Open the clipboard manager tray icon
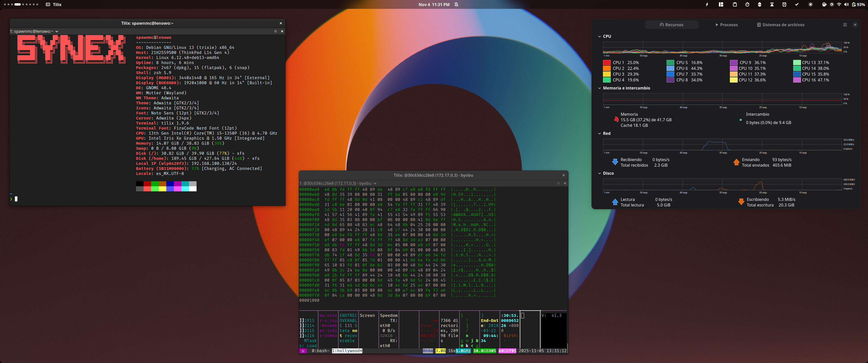 pos(735,5)
